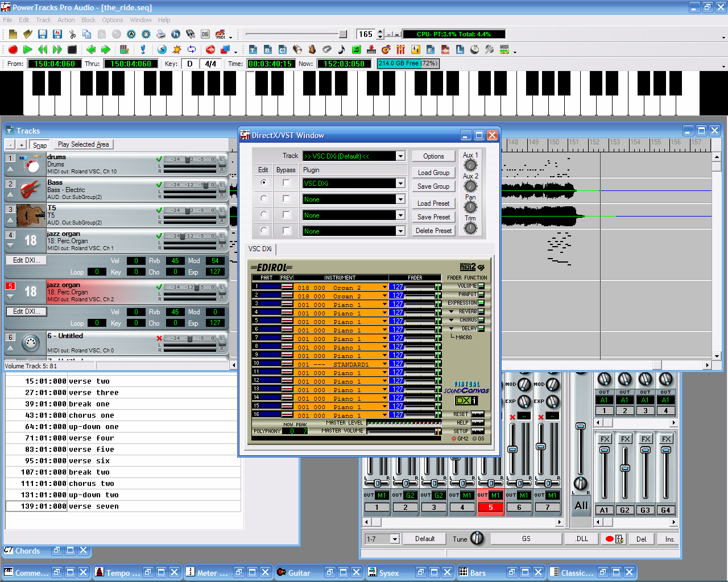Select the second Edit radio button
Screen dimensions: 728x582
(263, 198)
